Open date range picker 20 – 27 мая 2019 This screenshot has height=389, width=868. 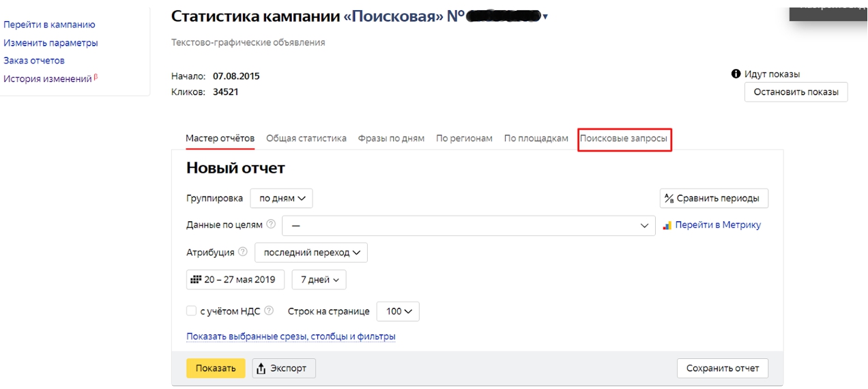[x=235, y=280]
